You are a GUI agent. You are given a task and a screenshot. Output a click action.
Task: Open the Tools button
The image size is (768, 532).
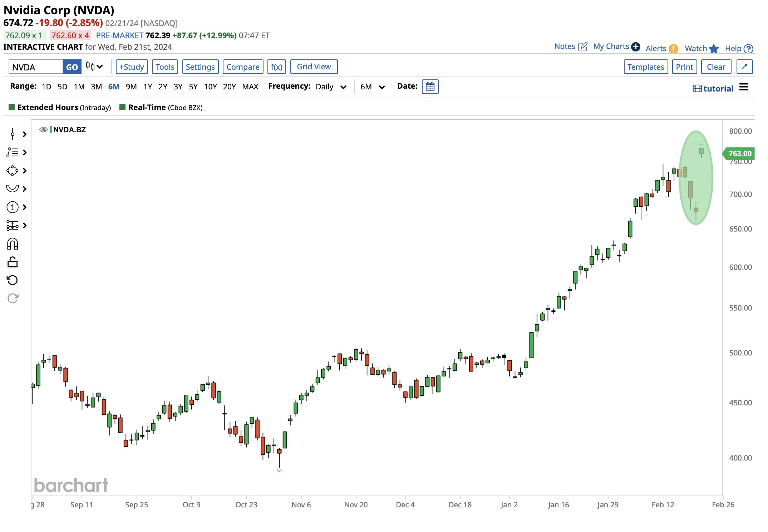pyautogui.click(x=165, y=67)
